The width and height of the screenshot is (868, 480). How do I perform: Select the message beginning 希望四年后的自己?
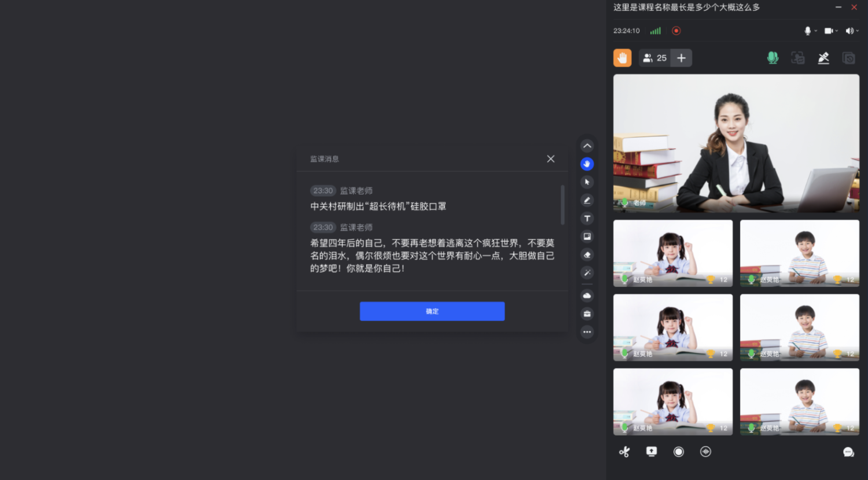(x=432, y=256)
